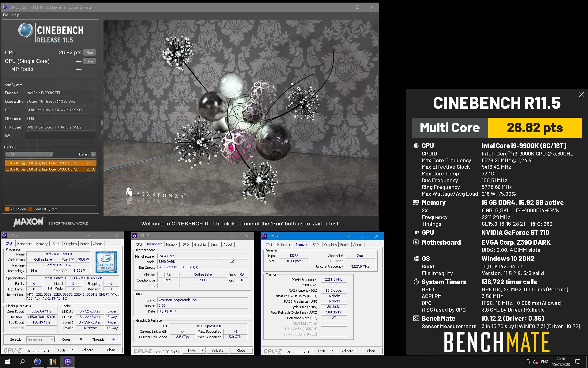
Task: Run the CPU (Single Core) benchmark
Action: point(90,61)
